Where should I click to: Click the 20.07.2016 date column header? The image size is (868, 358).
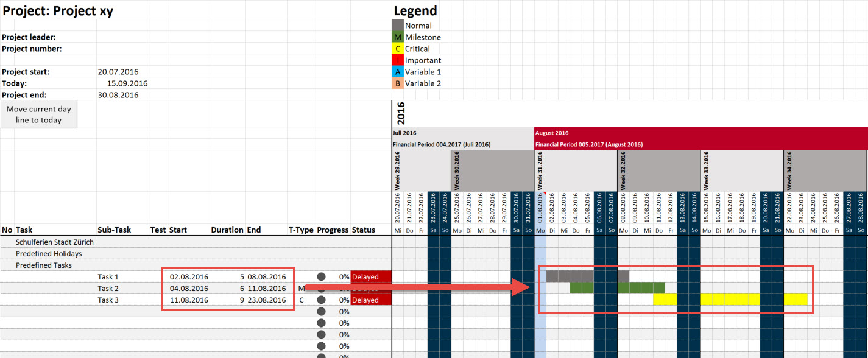[x=398, y=208]
